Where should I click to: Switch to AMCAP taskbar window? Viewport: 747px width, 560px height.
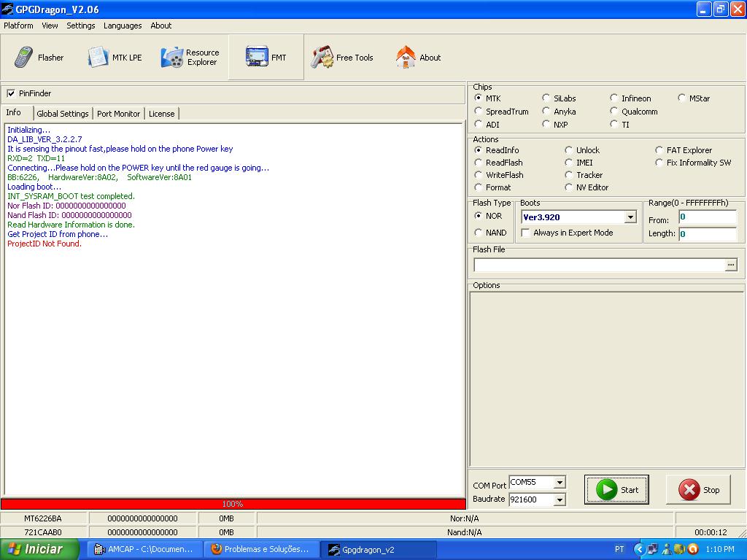145,549
